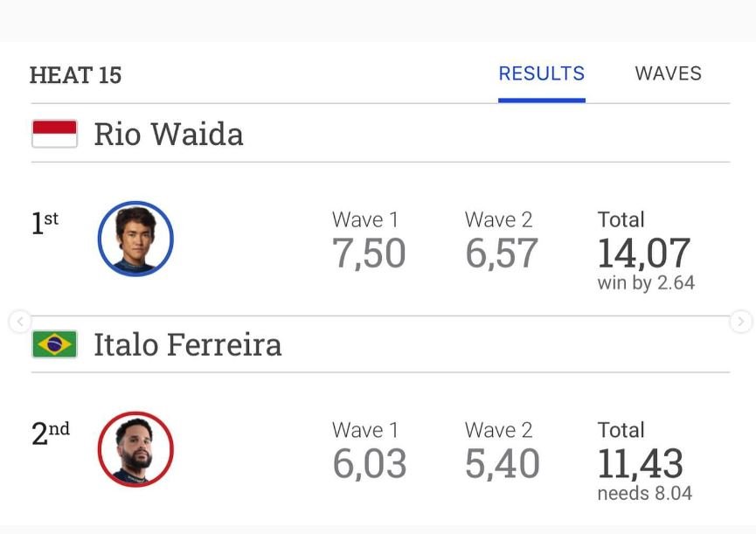
Task: Open Rio Waida's profile photo
Action: pyautogui.click(x=135, y=239)
